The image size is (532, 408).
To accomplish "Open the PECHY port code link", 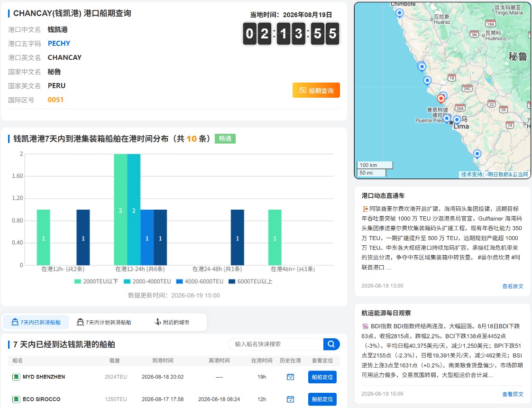I will 59,44.
